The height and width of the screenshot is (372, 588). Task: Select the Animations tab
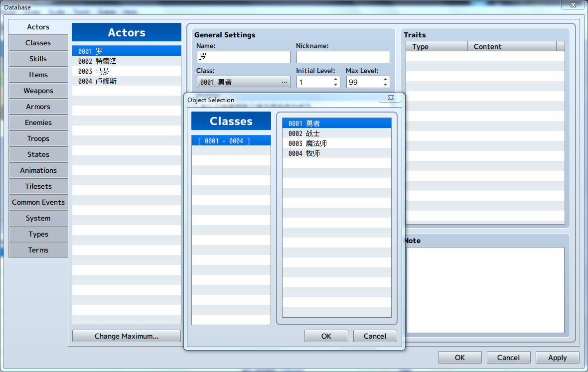[38, 170]
